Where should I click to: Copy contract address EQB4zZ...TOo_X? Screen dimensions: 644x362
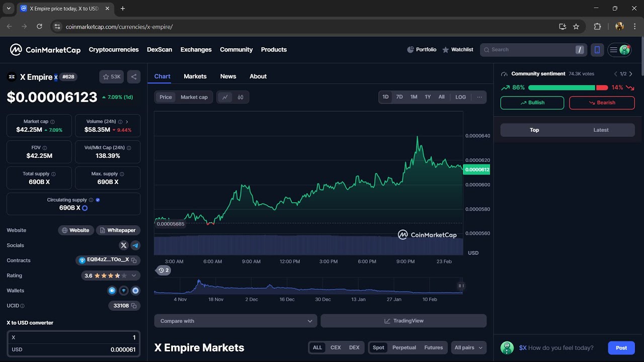134,260
